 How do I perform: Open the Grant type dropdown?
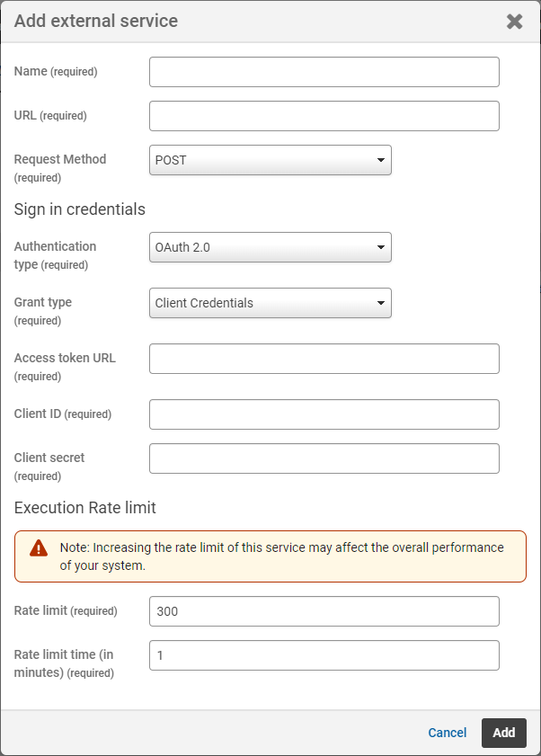click(x=270, y=303)
